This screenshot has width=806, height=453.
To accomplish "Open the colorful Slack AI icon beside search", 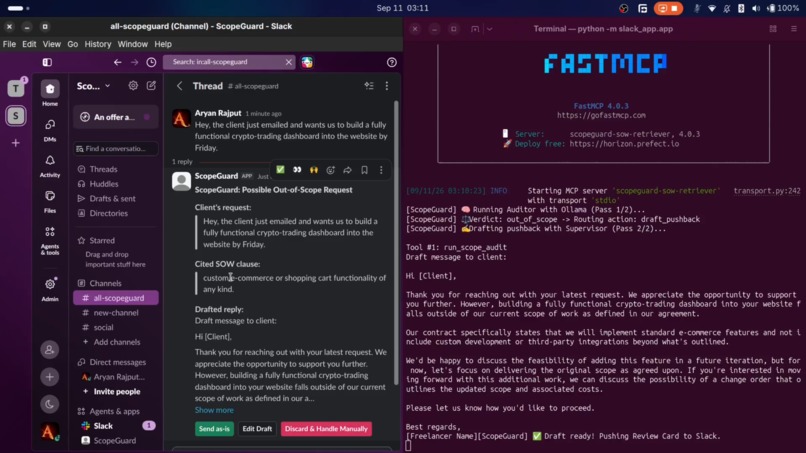I will [307, 62].
